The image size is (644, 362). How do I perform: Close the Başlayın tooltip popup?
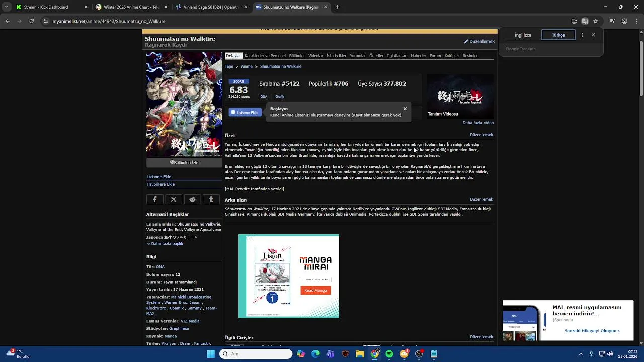[x=405, y=109]
